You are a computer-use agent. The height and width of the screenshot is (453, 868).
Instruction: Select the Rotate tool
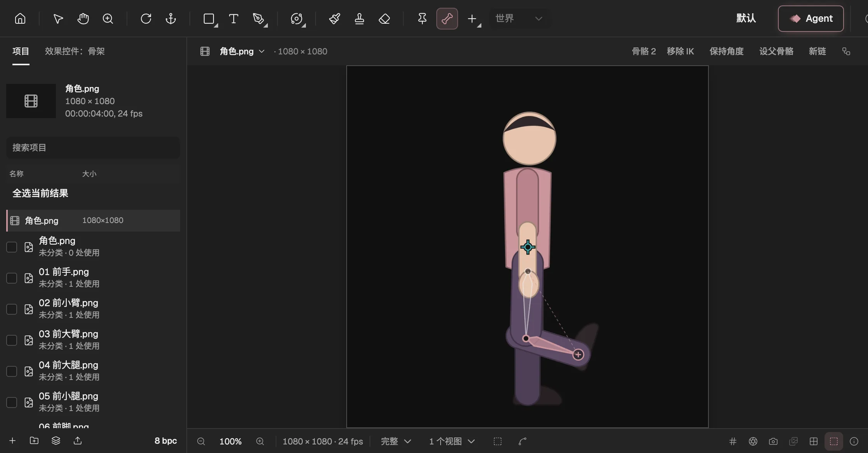point(146,18)
